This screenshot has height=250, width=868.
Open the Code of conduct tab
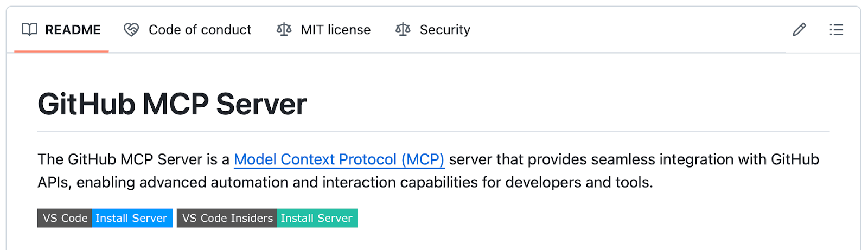200,30
